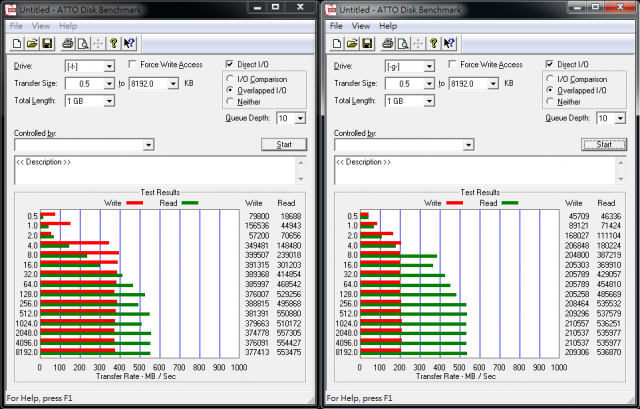The image size is (640, 409).
Task: Open Queue Depth dropdown in right window
Action: point(620,118)
